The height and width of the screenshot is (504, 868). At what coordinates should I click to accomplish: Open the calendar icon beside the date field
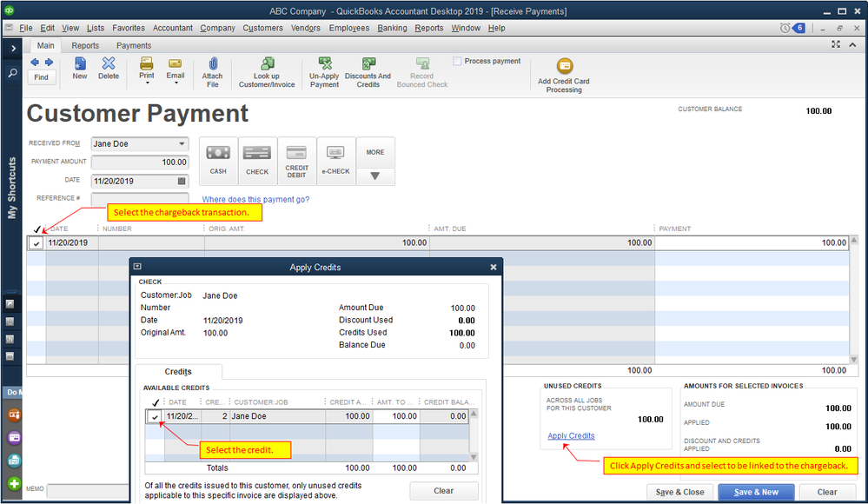point(182,181)
